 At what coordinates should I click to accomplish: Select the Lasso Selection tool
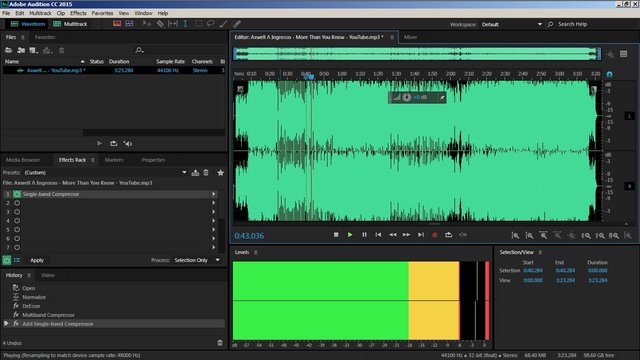click(211, 24)
